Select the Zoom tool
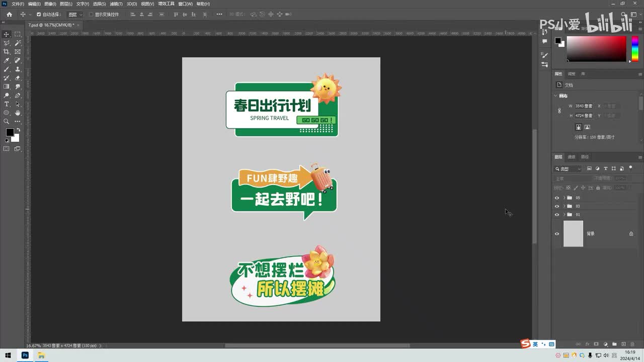 7,121
